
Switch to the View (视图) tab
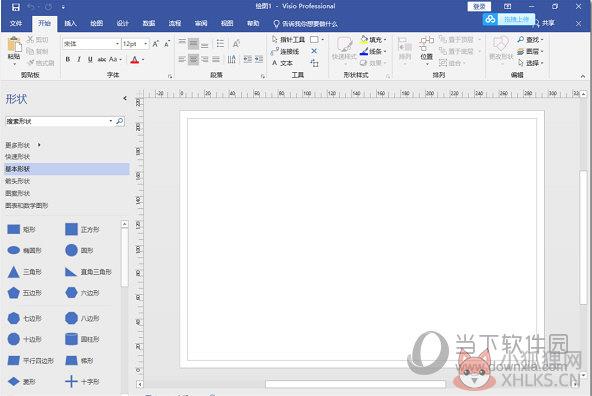(x=227, y=23)
